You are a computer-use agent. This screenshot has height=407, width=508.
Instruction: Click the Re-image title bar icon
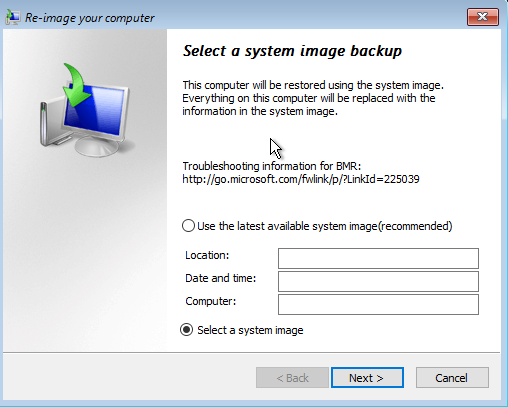tap(12, 17)
